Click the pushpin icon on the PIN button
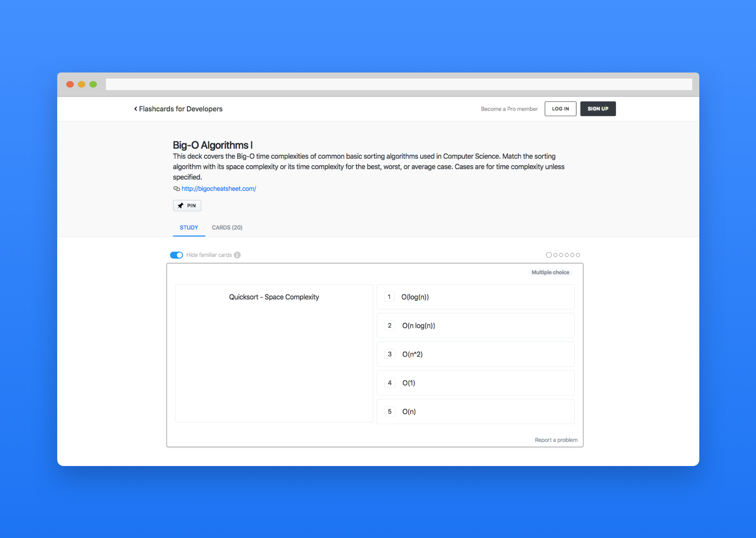Viewport: 756px width, 538px height. [x=180, y=205]
